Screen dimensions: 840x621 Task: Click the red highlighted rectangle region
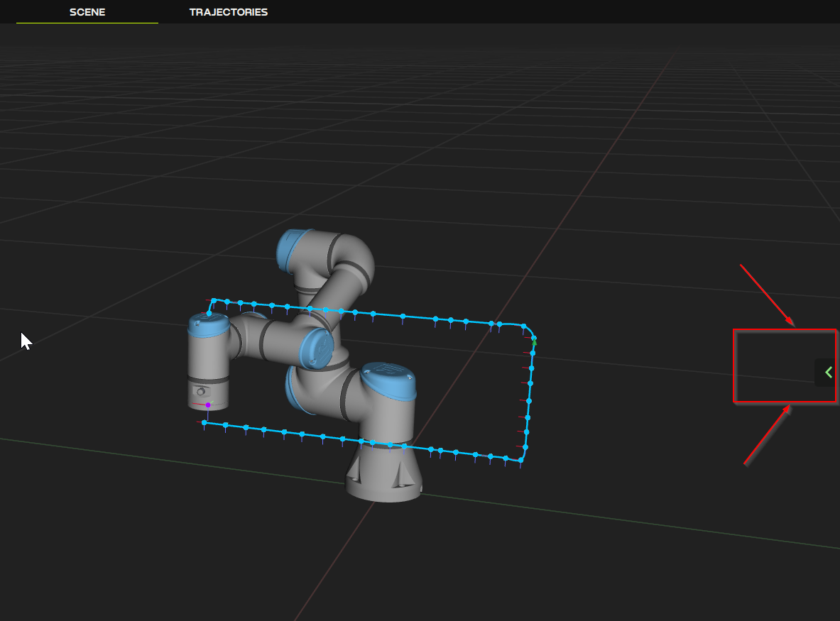(785, 366)
